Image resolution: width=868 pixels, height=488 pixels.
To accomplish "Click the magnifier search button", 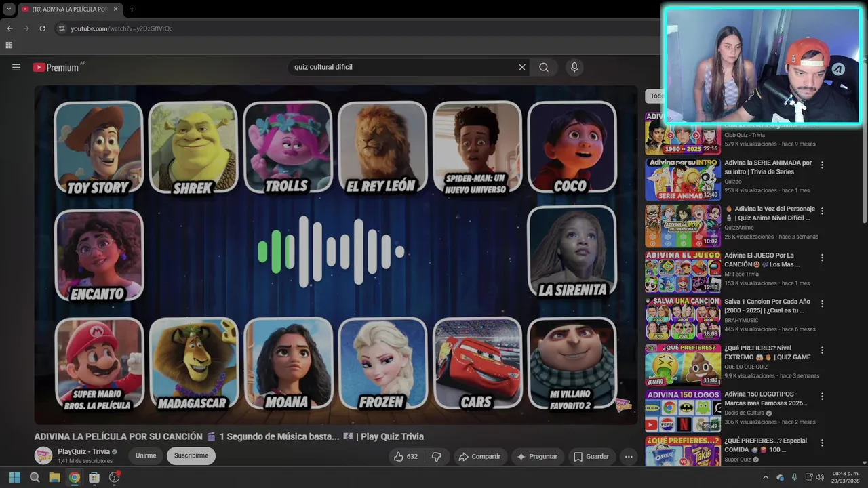I will point(544,67).
